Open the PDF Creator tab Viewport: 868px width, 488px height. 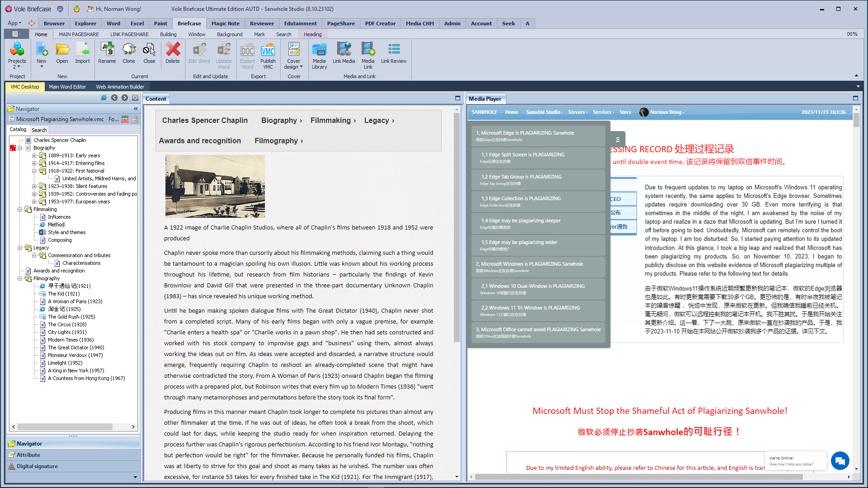pyautogui.click(x=380, y=23)
